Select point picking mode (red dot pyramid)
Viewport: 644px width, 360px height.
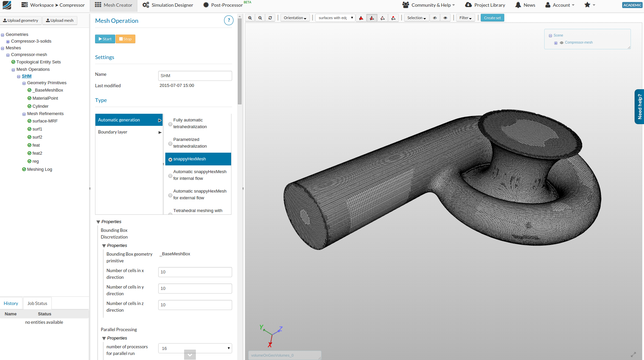pos(393,18)
